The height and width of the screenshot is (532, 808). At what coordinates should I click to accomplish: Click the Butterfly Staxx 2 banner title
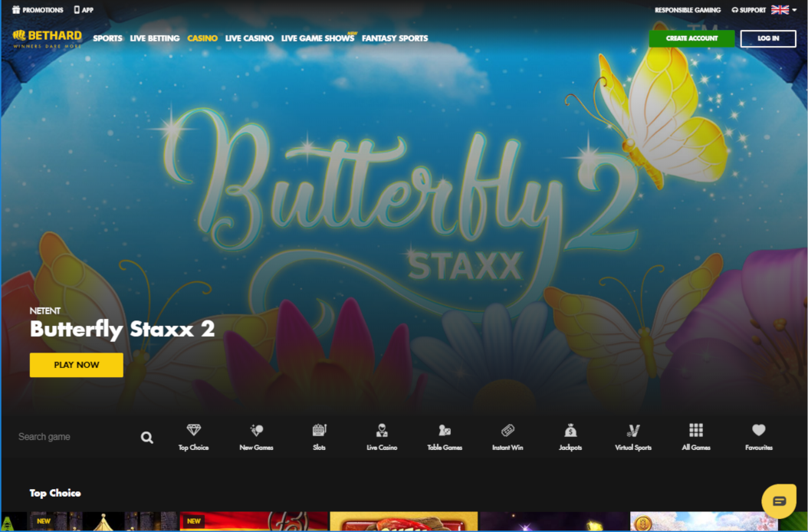coord(122,330)
